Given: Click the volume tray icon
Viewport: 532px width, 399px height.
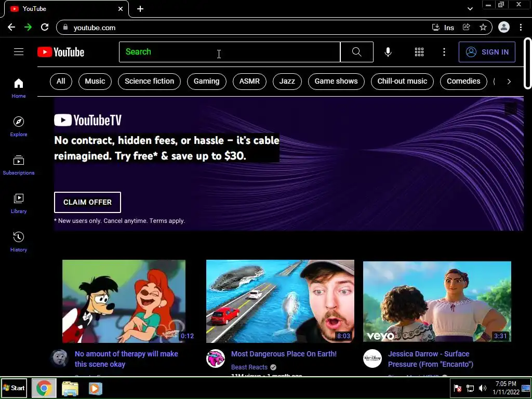Looking at the screenshot, I should 482,388.
